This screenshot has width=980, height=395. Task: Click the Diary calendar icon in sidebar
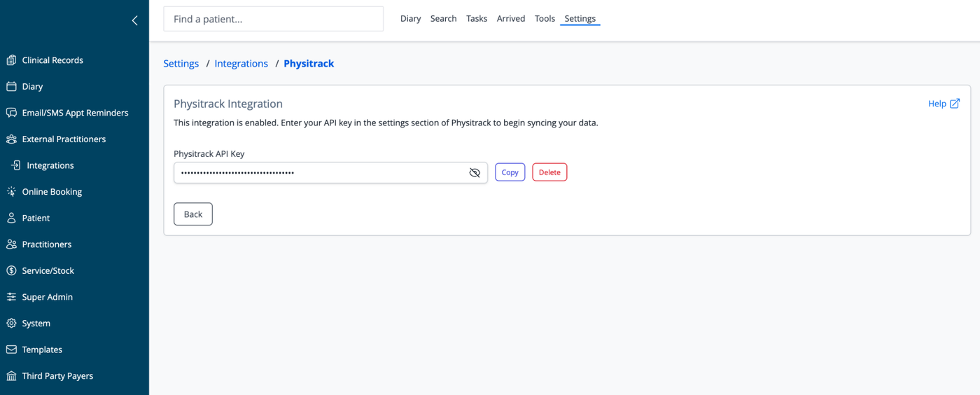coord(11,86)
